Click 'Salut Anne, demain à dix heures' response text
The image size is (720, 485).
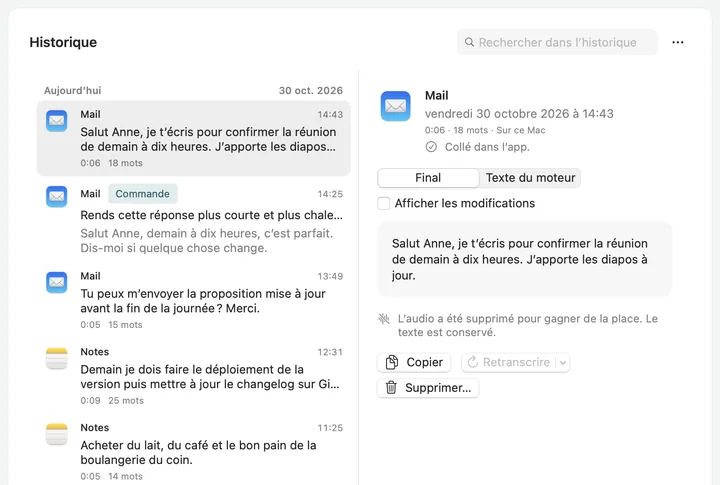[207, 241]
